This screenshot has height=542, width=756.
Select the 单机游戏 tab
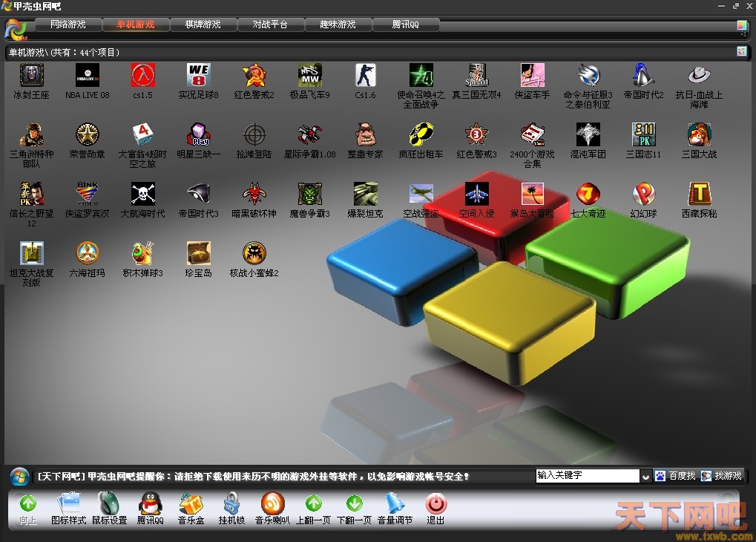tap(136, 25)
